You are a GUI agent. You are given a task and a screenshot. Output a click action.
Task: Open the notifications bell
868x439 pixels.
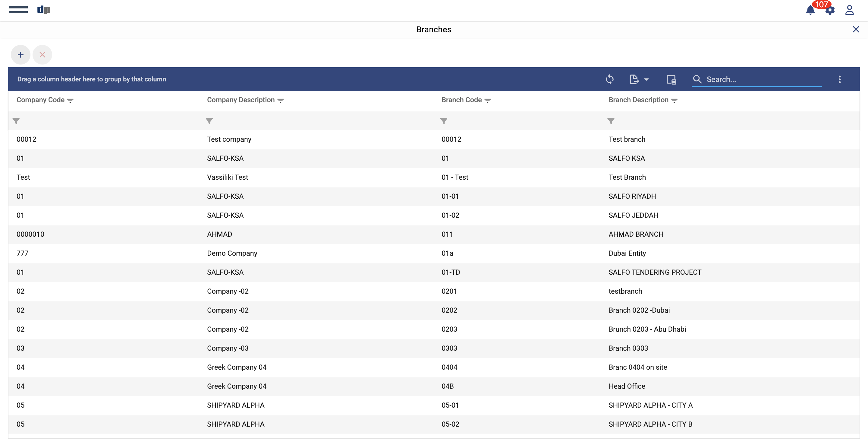[x=810, y=10]
